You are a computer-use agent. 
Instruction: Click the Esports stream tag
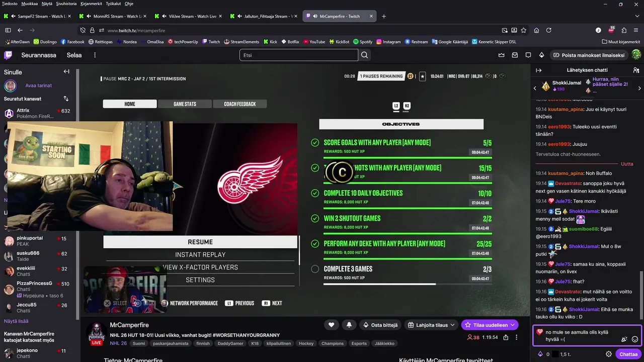click(359, 343)
